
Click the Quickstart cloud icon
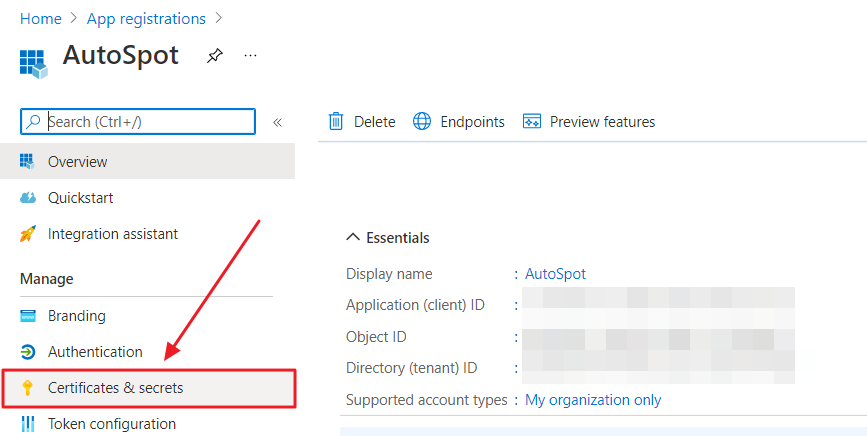coord(28,197)
